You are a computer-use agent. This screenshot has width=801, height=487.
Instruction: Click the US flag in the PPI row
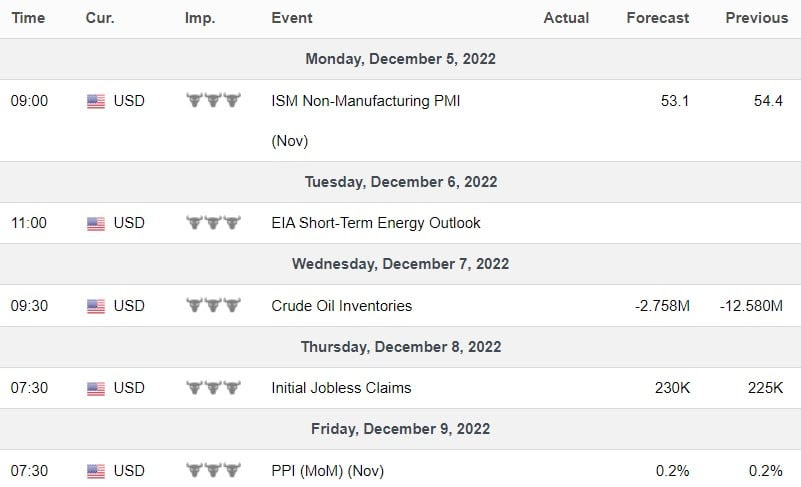click(96, 471)
